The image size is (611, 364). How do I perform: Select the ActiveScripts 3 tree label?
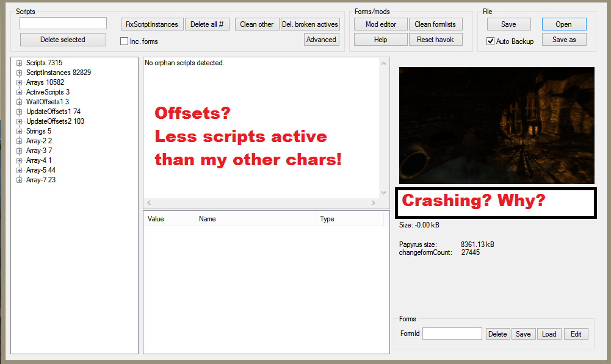48,92
